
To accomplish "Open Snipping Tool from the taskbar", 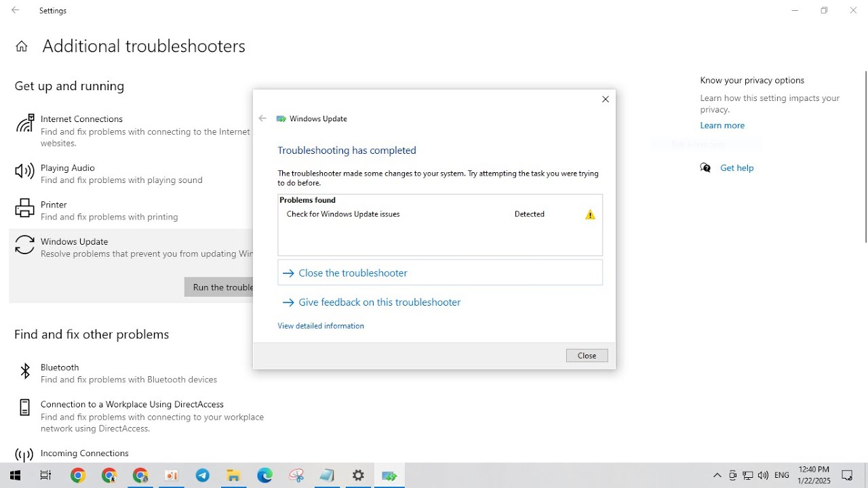I will pos(296,476).
